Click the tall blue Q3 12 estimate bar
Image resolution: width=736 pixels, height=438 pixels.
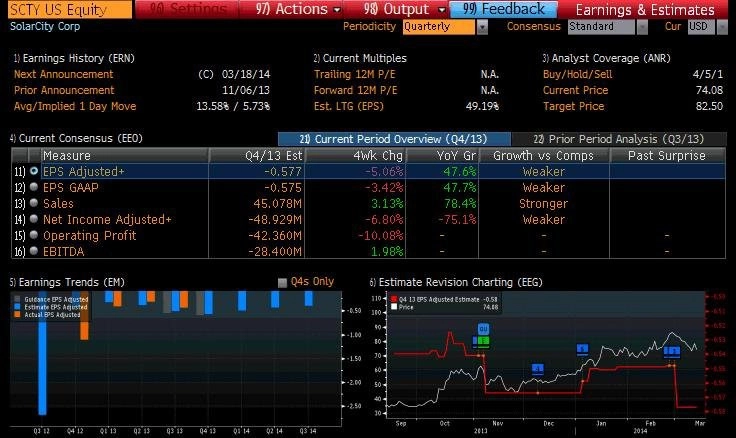pyautogui.click(x=42, y=353)
